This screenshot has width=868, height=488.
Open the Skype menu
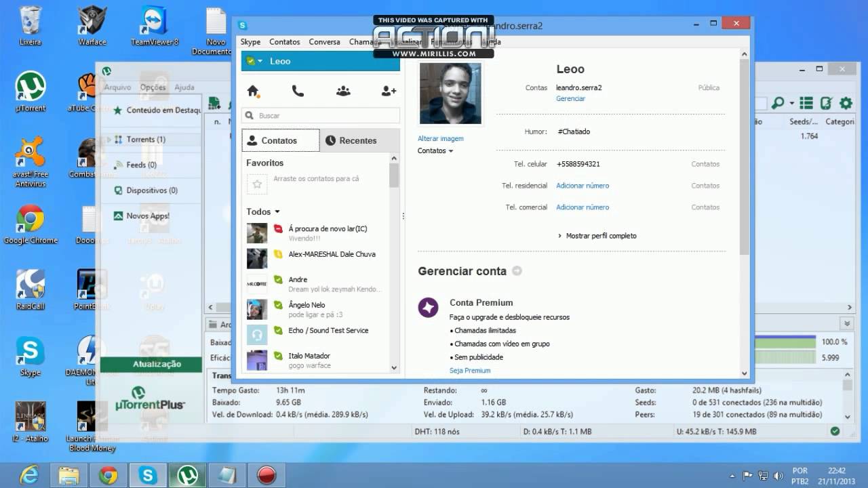tap(250, 42)
